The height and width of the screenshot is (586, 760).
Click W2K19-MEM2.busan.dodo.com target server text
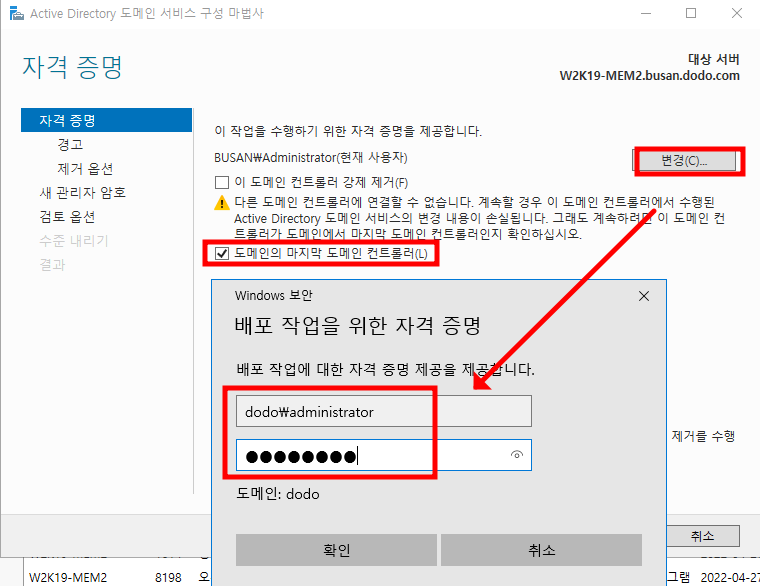[x=649, y=76]
